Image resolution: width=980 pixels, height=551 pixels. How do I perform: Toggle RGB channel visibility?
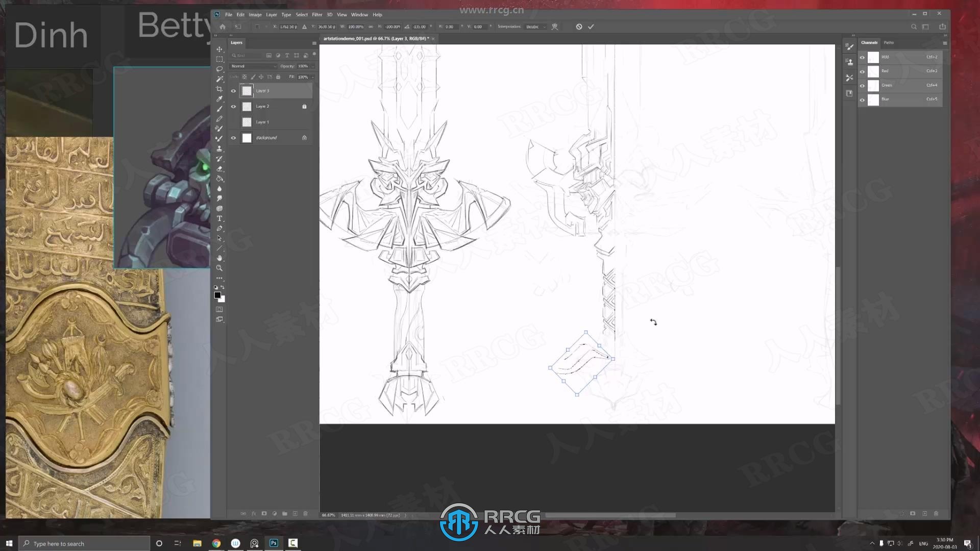[863, 57]
